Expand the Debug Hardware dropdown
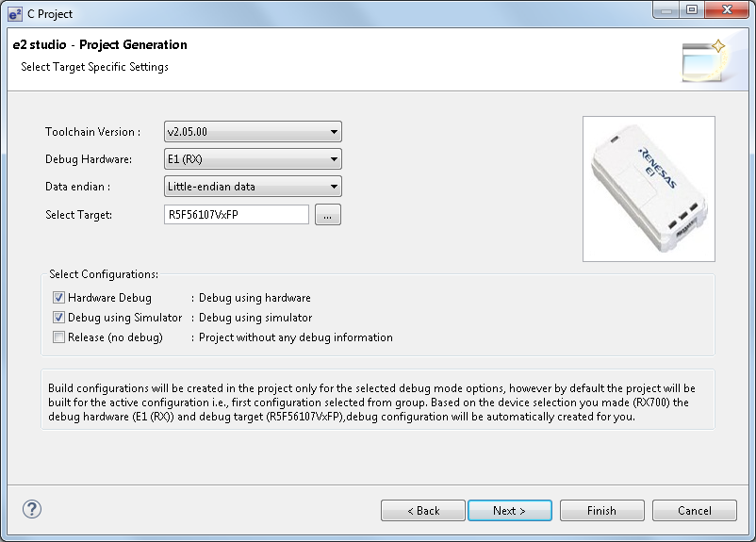 tap(253, 159)
